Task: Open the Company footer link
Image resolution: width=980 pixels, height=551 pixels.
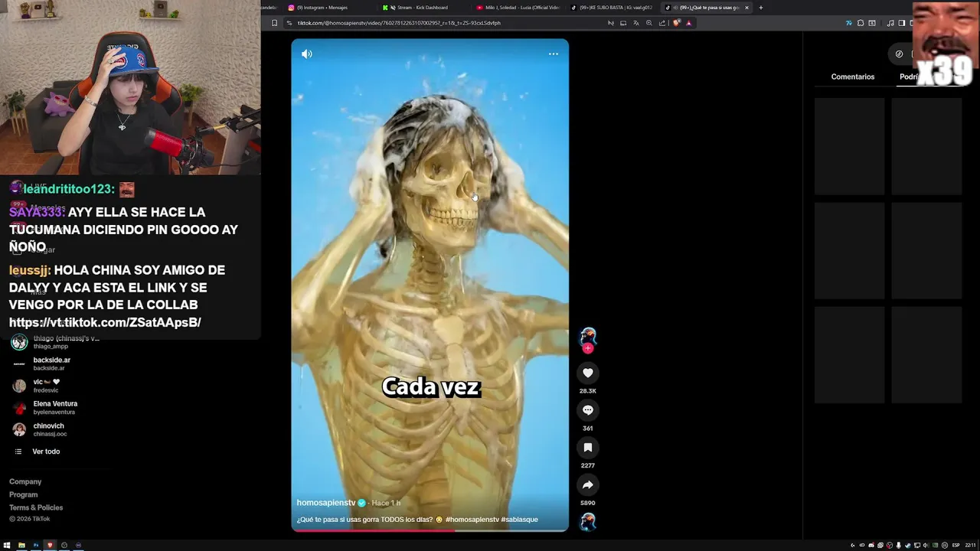Action: (25, 481)
